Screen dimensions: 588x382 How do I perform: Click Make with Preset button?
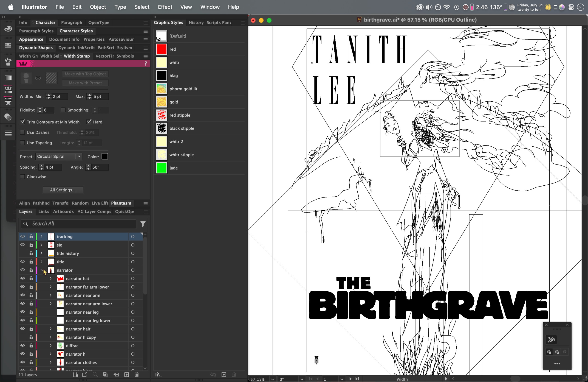coord(85,83)
